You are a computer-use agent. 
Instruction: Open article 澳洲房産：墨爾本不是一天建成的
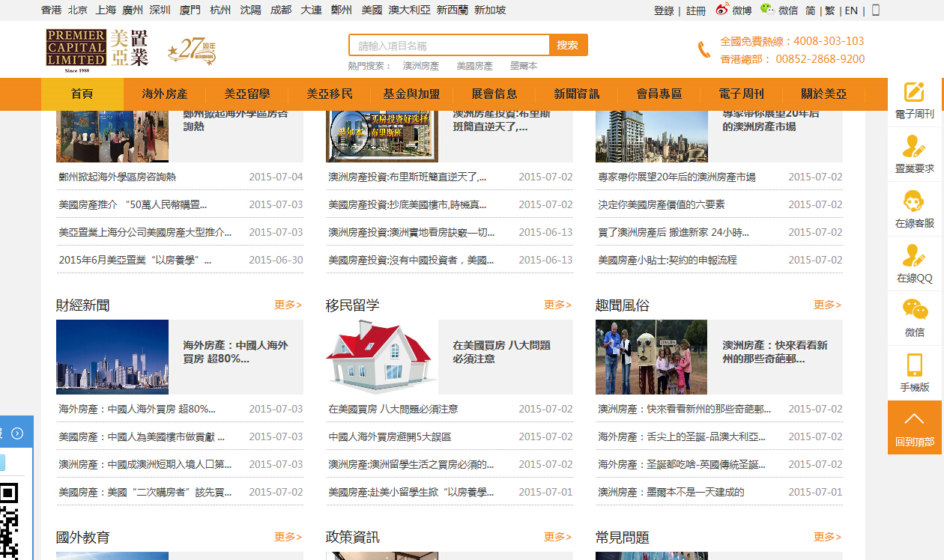click(x=671, y=492)
